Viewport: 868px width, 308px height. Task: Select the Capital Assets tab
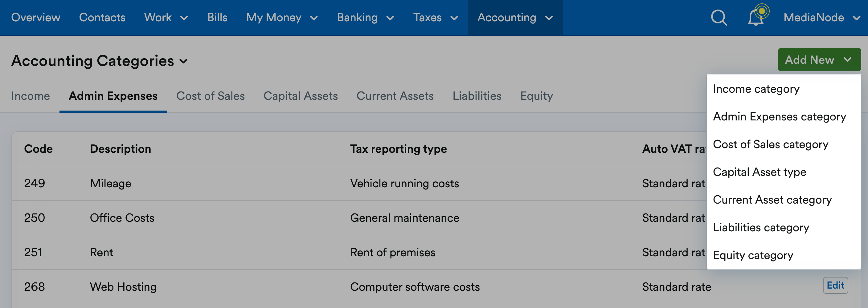301,96
